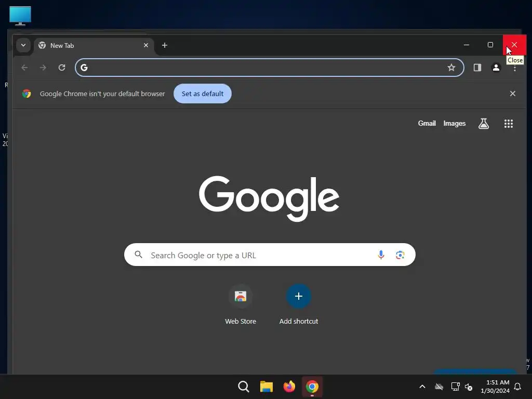Close the Chrome window
Screen dimensions: 532x399
point(514,45)
